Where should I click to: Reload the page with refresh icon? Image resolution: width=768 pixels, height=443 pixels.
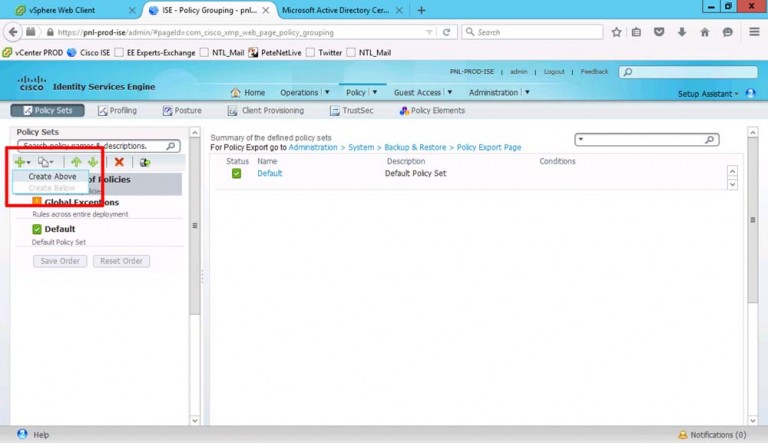tap(446, 32)
